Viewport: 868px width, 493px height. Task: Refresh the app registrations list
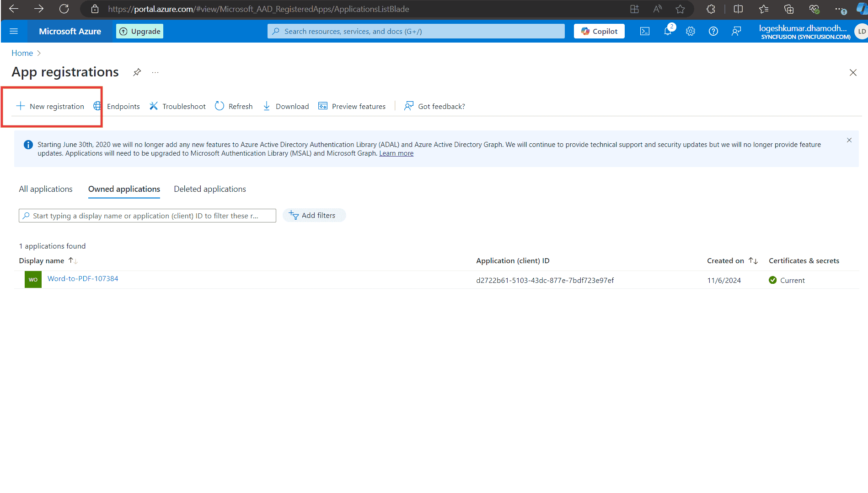[220, 106]
